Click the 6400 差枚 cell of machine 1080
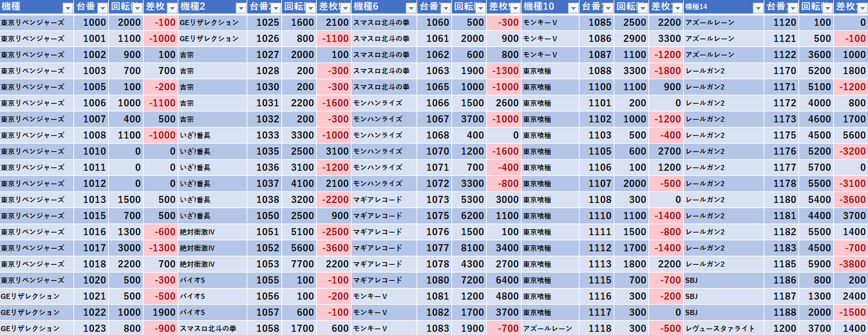The height and width of the screenshot is (335, 868). pyautogui.click(x=504, y=280)
